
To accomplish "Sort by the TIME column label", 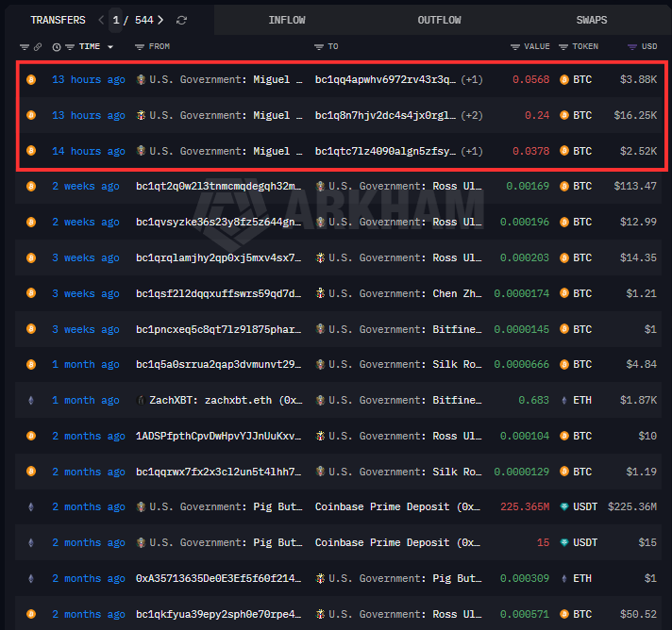I will click(x=90, y=46).
